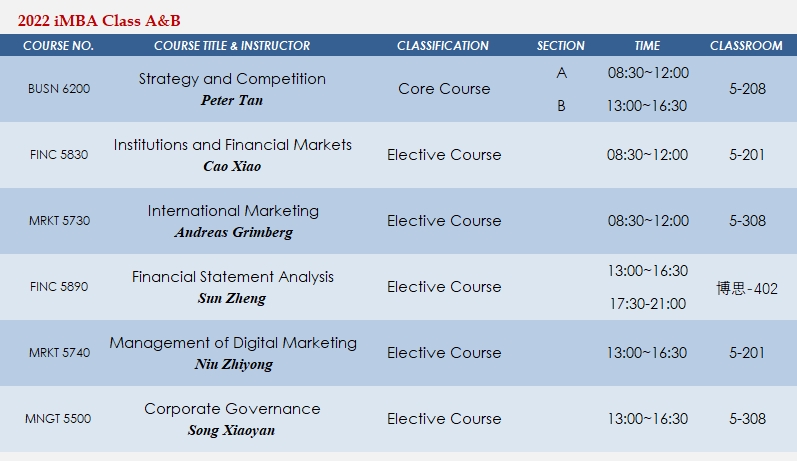Click the Strategy and Competition course title
Image resolution: width=797 pixels, height=461 pixels.
(232, 79)
